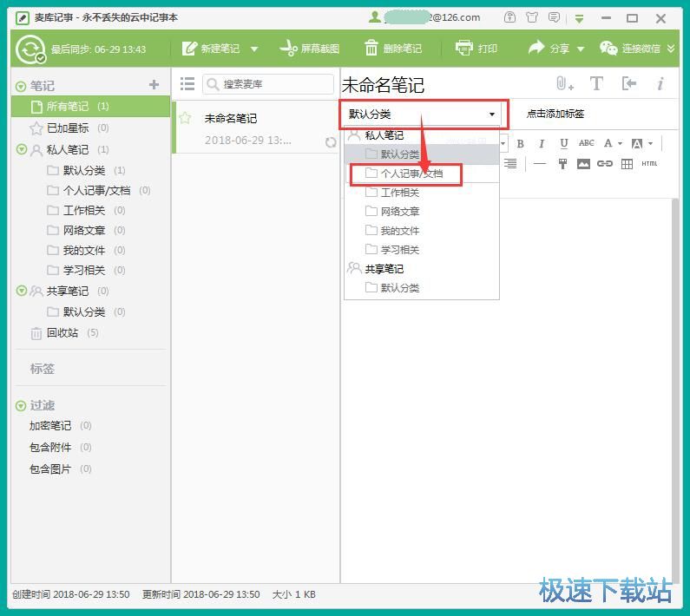Click the 搜索麦库 search field

pyautogui.click(x=268, y=84)
